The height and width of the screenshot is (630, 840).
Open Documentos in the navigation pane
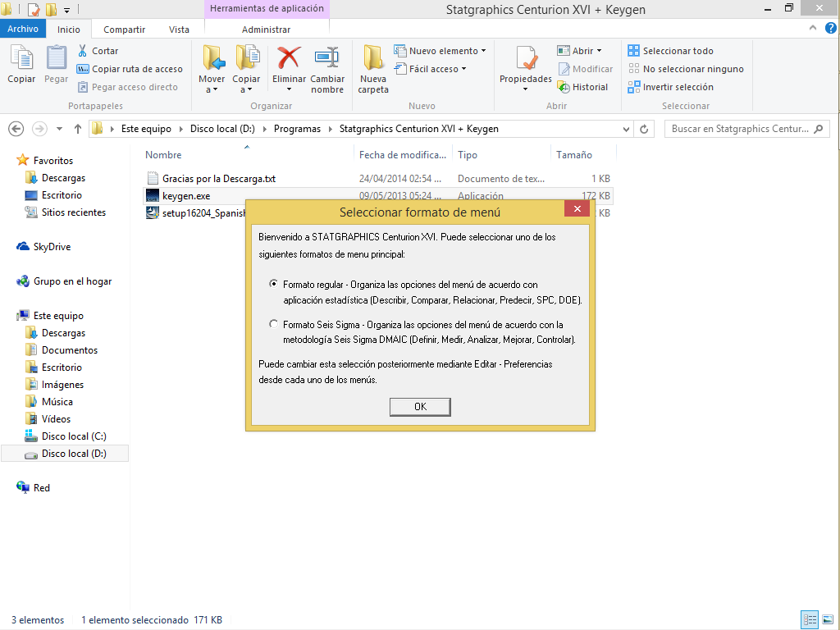(x=70, y=349)
